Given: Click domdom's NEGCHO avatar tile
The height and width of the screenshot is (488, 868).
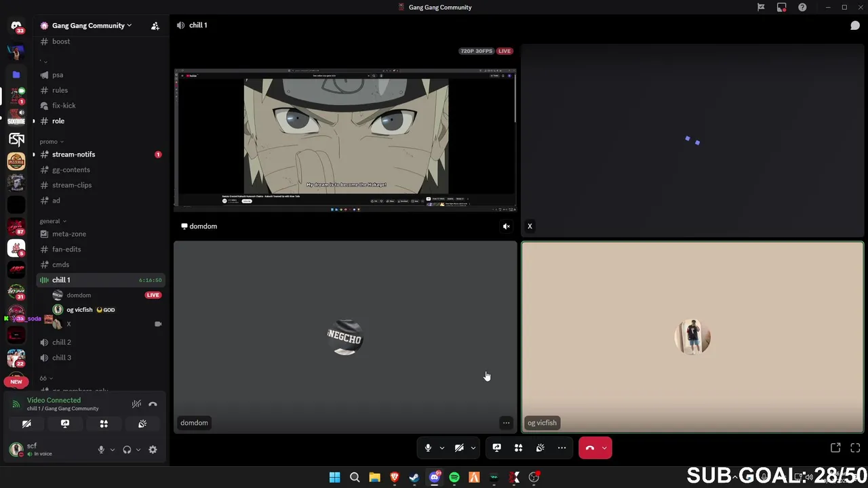Looking at the screenshot, I should click(345, 337).
